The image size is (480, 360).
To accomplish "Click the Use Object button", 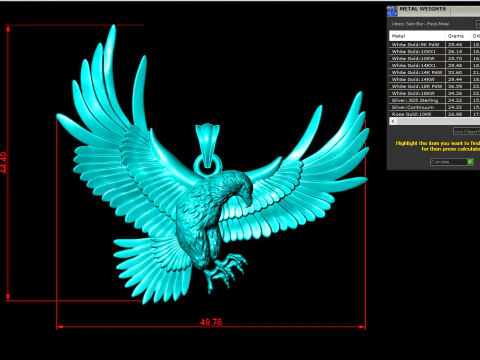I will (467, 132).
